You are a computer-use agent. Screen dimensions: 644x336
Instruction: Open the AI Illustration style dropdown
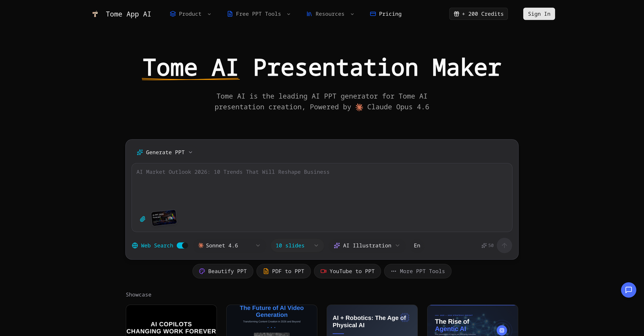(x=366, y=245)
